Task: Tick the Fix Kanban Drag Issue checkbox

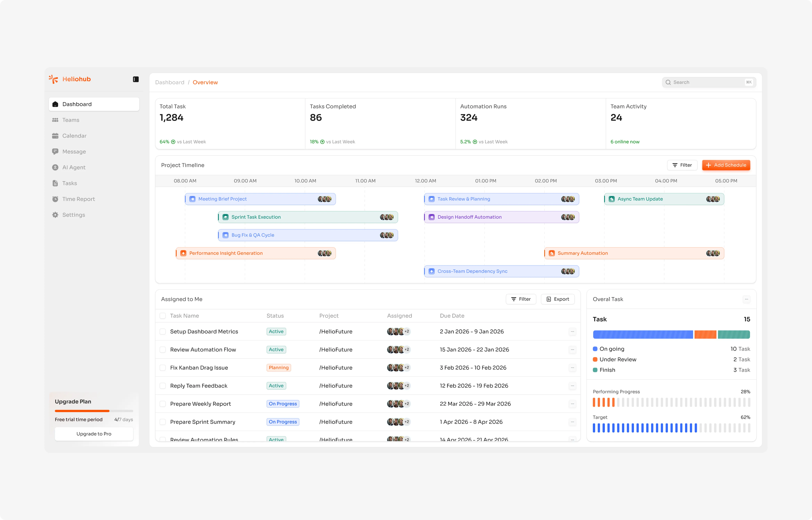Action: tap(163, 368)
